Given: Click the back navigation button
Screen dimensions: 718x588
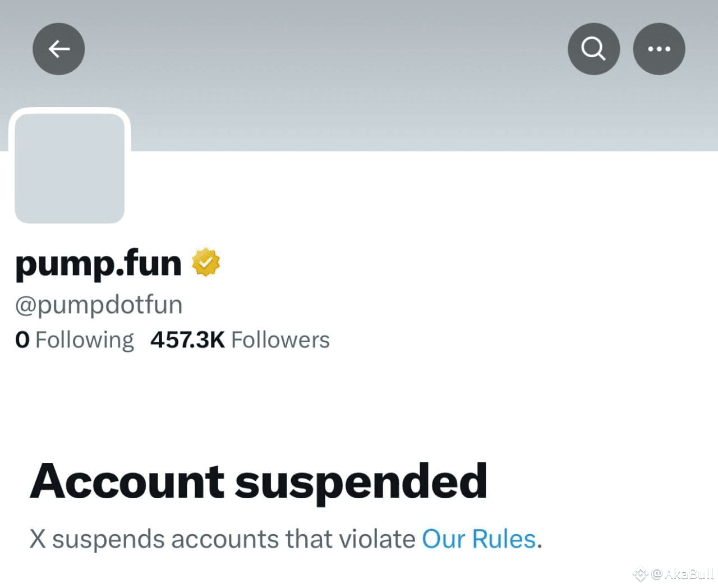Looking at the screenshot, I should point(58,49).
